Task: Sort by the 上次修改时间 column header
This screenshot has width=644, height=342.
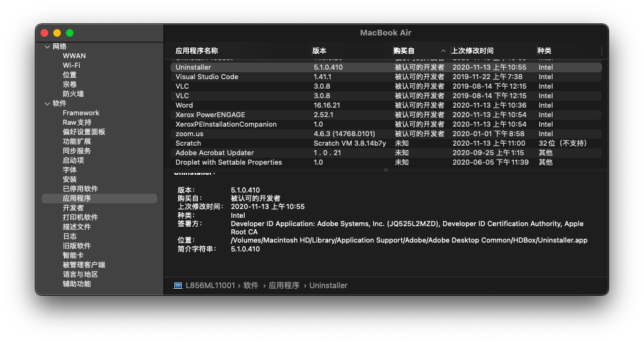Action: (472, 51)
